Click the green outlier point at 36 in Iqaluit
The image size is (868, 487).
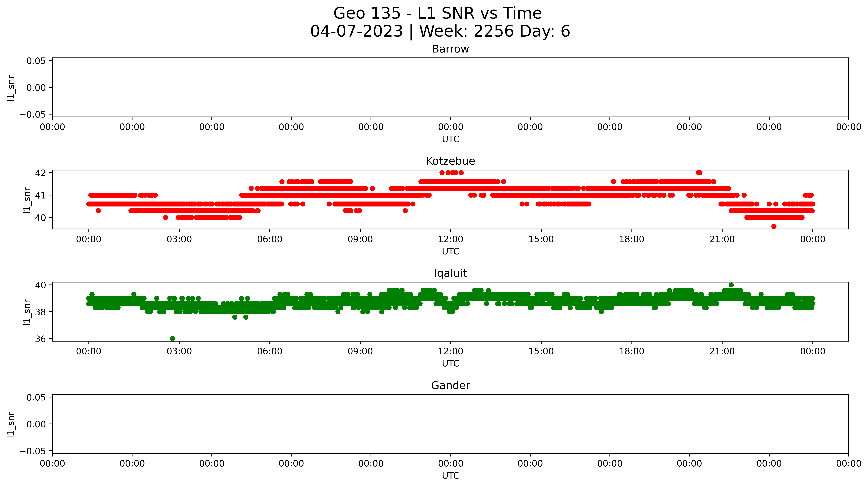(x=172, y=339)
